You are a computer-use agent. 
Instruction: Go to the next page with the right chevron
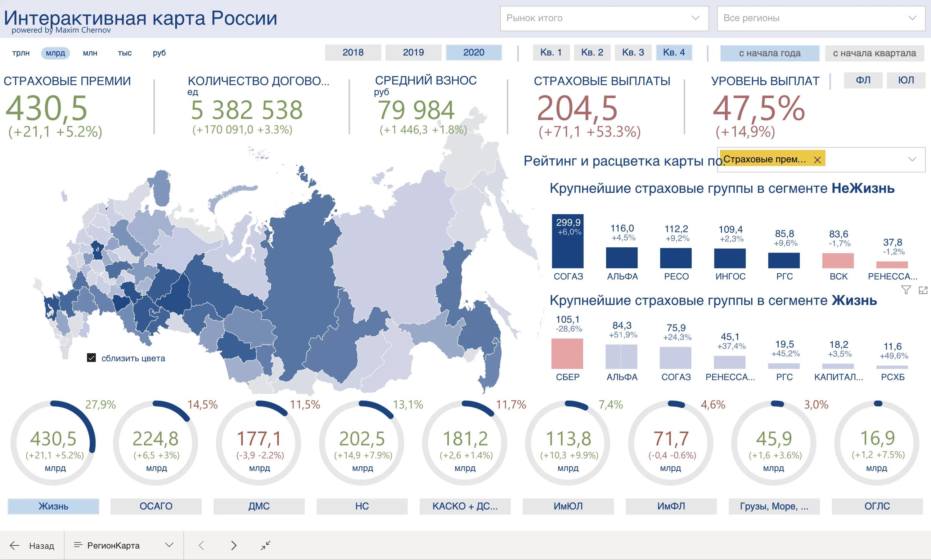click(234, 545)
